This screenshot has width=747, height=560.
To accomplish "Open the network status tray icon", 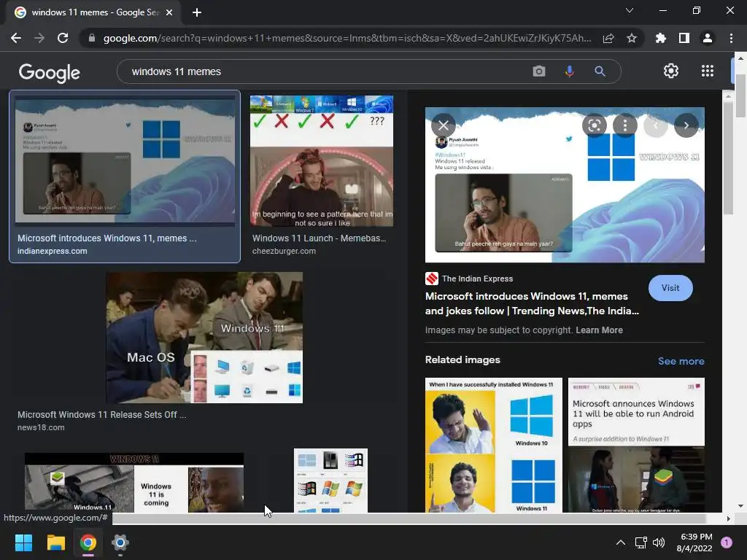I will coord(640,542).
